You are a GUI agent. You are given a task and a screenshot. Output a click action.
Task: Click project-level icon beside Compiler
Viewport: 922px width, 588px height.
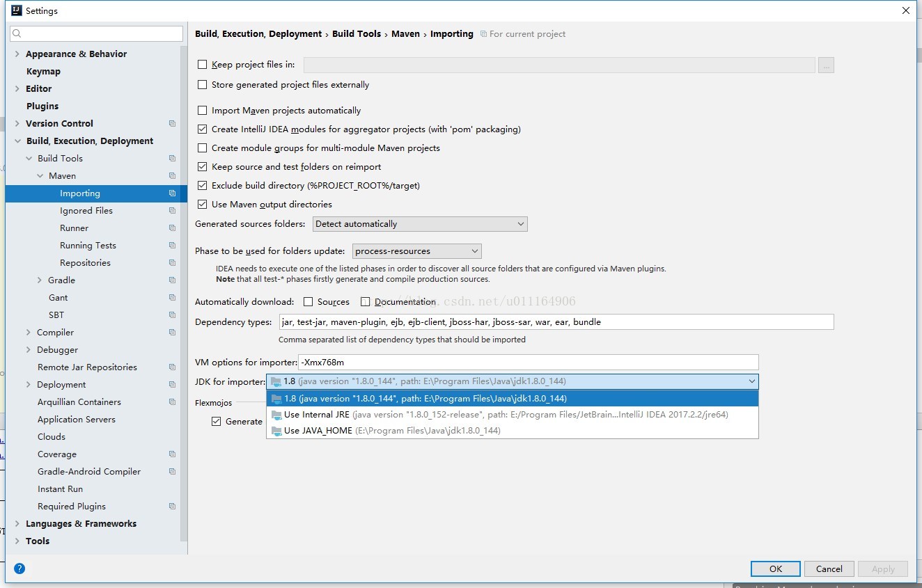[172, 333]
